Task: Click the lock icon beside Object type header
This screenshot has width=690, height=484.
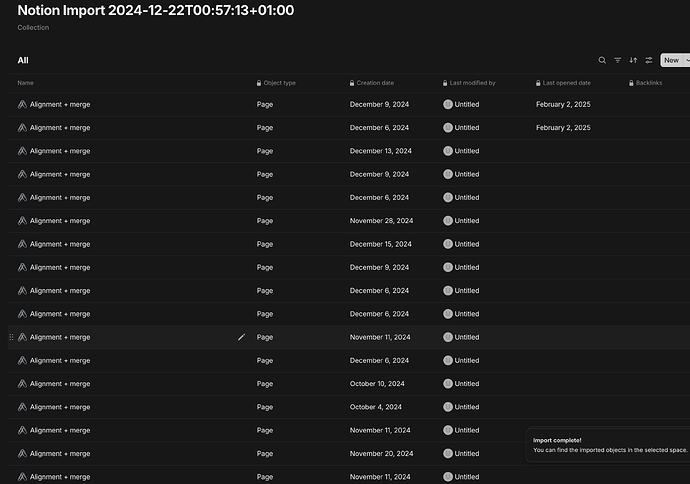Action: pos(259,83)
